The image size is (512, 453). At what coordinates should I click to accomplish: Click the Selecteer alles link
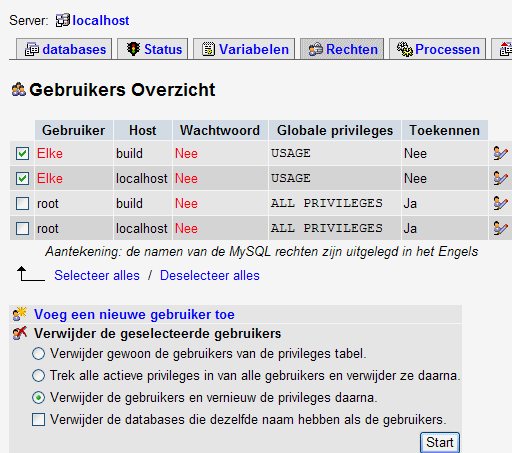pos(97,276)
